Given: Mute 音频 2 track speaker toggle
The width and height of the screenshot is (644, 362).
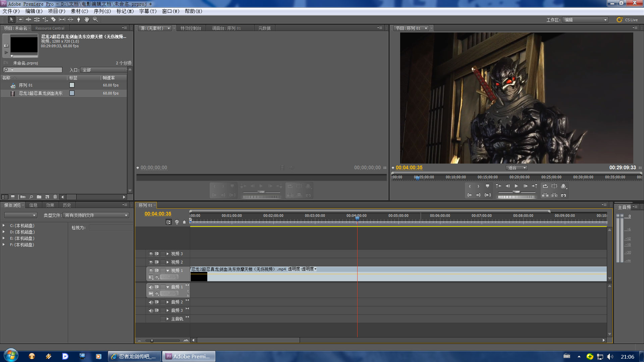Looking at the screenshot, I should click(x=151, y=302).
